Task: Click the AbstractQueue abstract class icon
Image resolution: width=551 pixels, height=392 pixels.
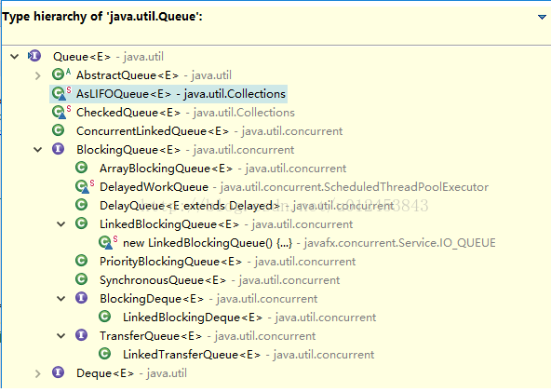Action: [x=61, y=74]
